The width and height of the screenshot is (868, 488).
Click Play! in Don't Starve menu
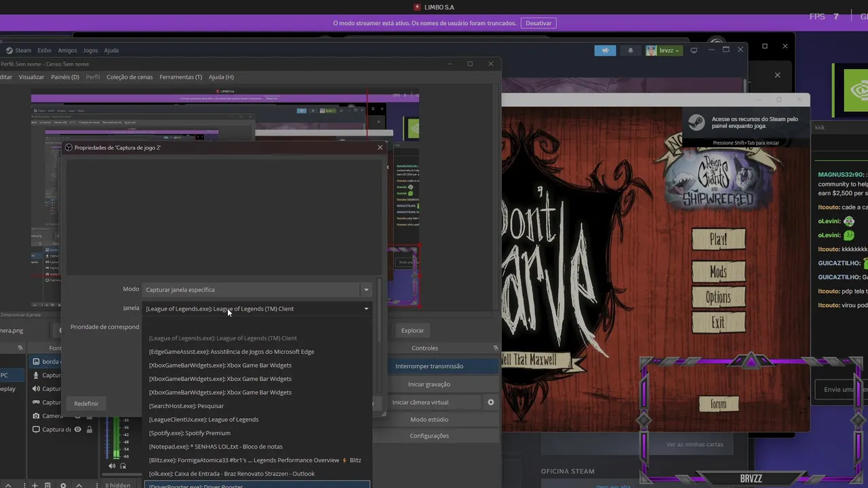click(x=718, y=239)
